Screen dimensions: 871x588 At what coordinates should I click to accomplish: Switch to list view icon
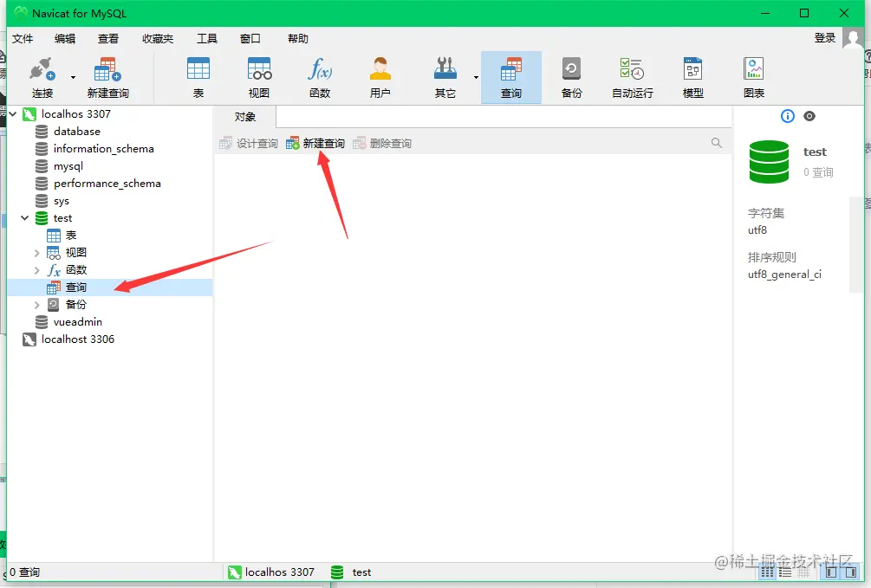[x=785, y=572]
